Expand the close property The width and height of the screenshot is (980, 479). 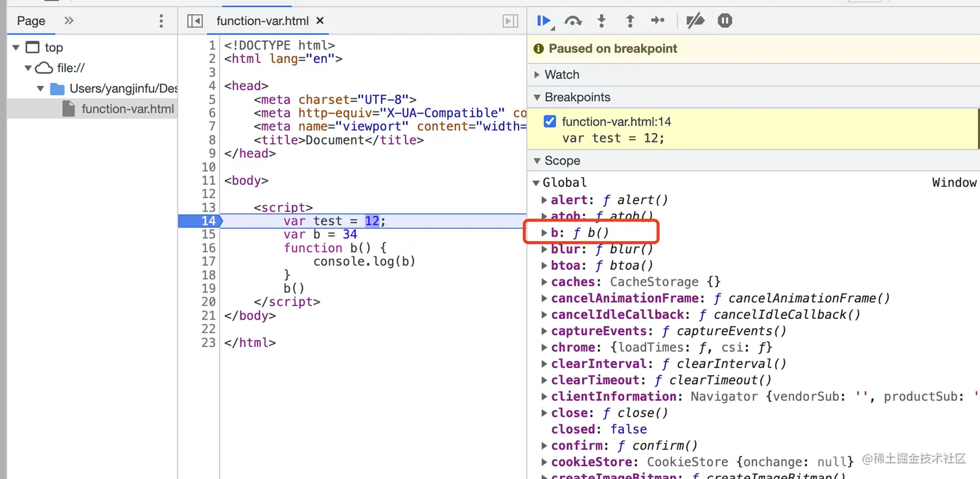coord(544,413)
